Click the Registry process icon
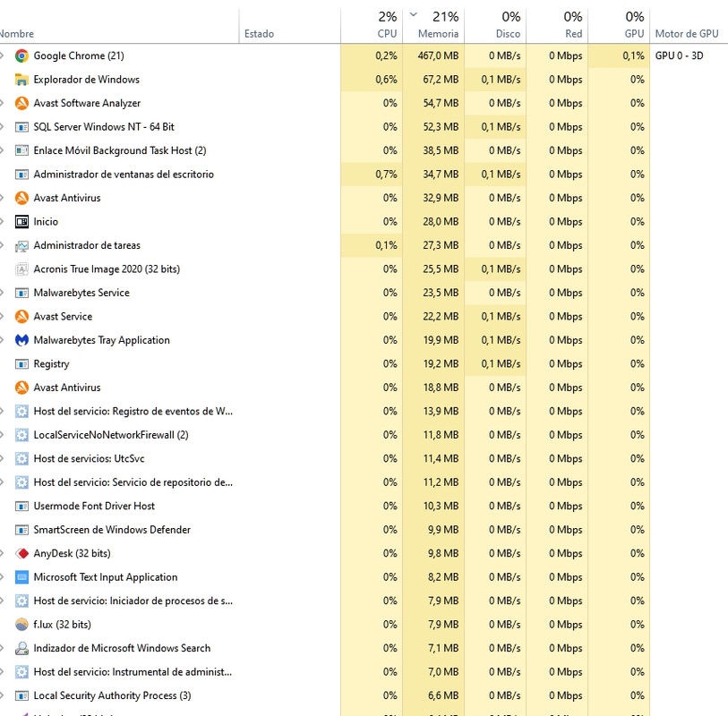Image resolution: width=728 pixels, height=716 pixels. tap(21, 363)
